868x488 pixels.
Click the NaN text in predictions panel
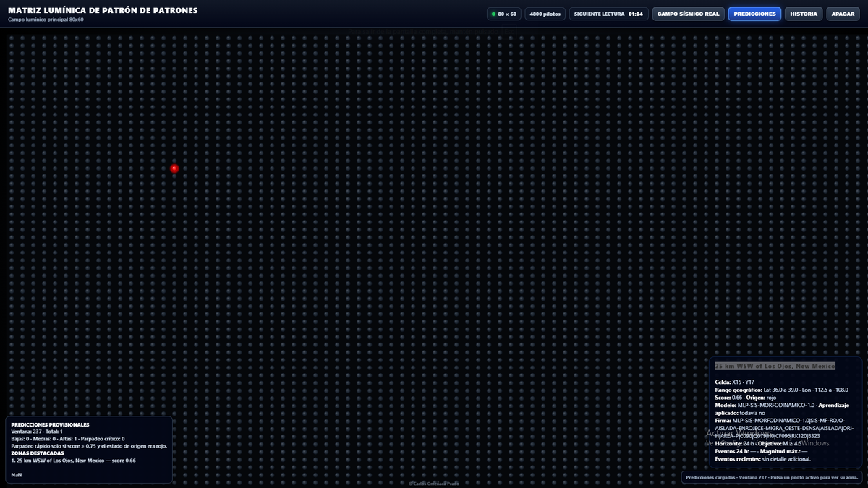(x=17, y=475)
